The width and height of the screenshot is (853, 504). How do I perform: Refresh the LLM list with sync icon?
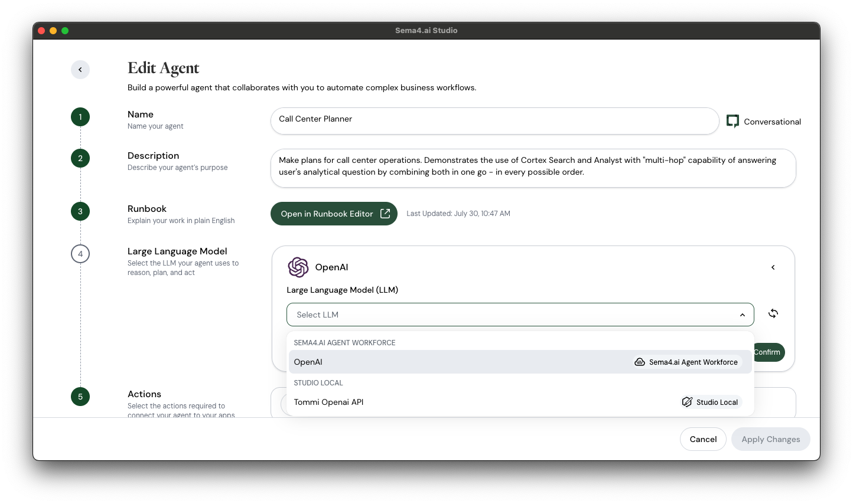(x=773, y=313)
